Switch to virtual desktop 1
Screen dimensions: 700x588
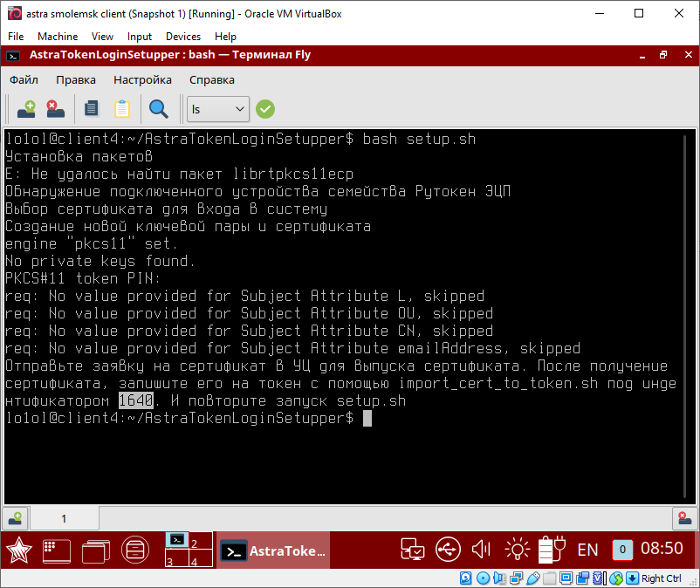point(177,541)
